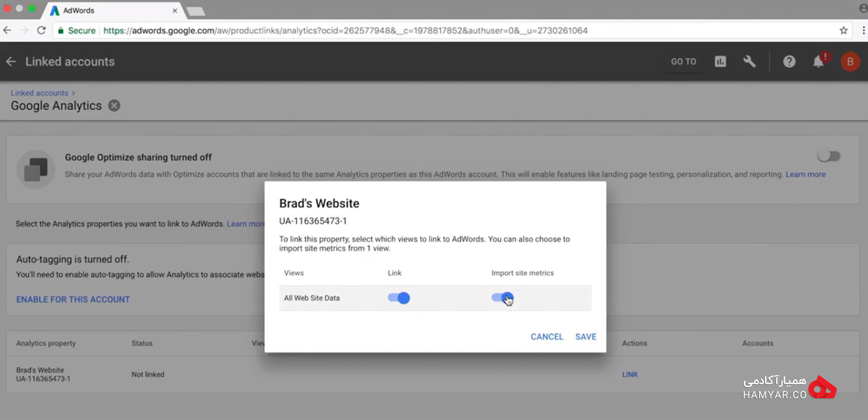Open the B account avatar
The image size is (868, 420).
pos(850,62)
